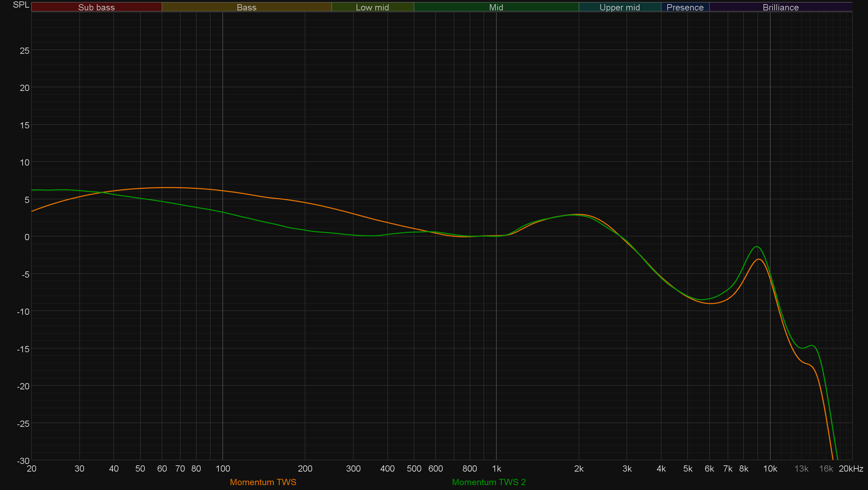Click the Low mid band header
The image size is (868, 490).
(x=372, y=7)
